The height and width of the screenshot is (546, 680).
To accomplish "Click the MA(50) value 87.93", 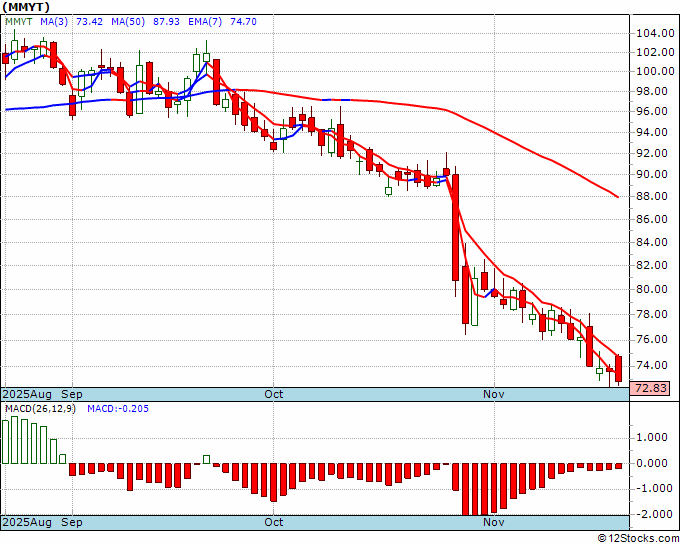I will [x=166, y=22].
